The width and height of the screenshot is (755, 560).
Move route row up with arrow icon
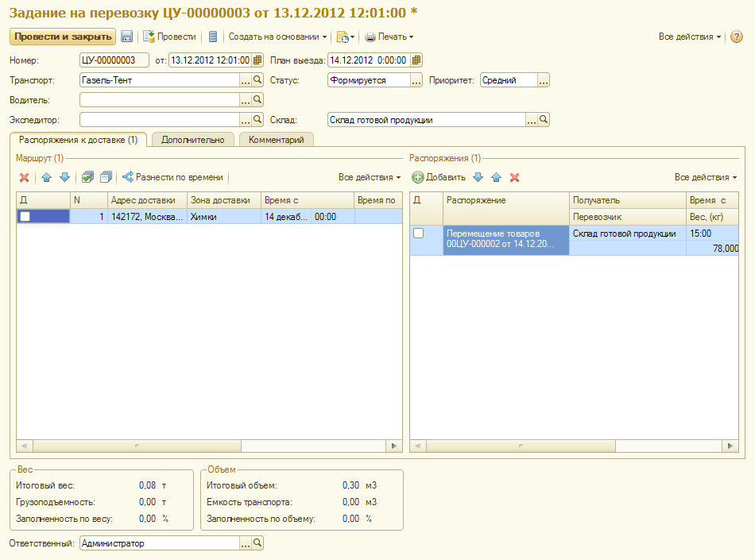[x=46, y=177]
